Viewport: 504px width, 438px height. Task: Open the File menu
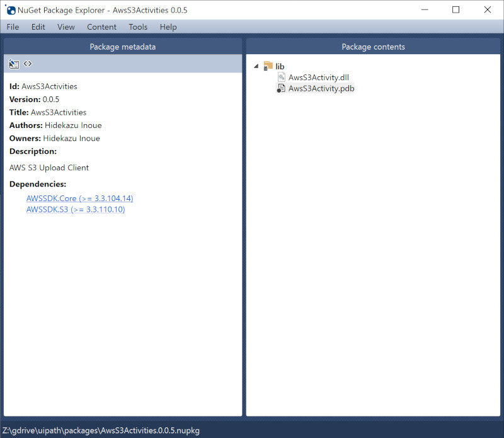click(x=13, y=27)
